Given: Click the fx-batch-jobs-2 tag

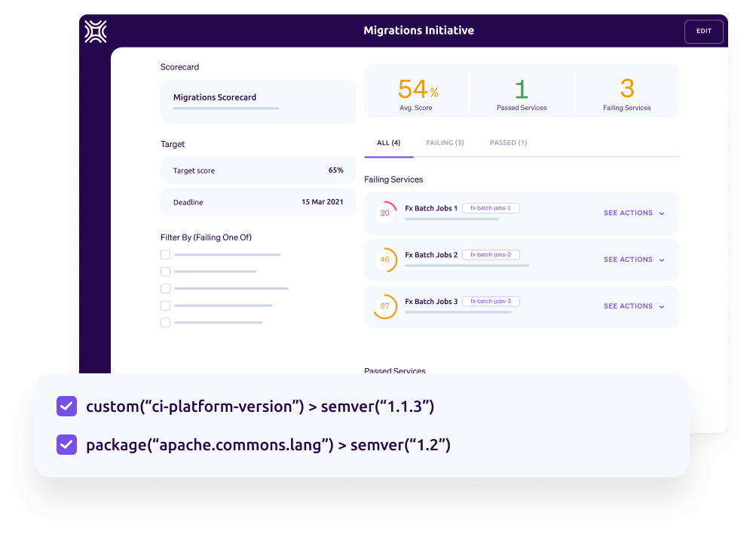Looking at the screenshot, I should [x=491, y=255].
